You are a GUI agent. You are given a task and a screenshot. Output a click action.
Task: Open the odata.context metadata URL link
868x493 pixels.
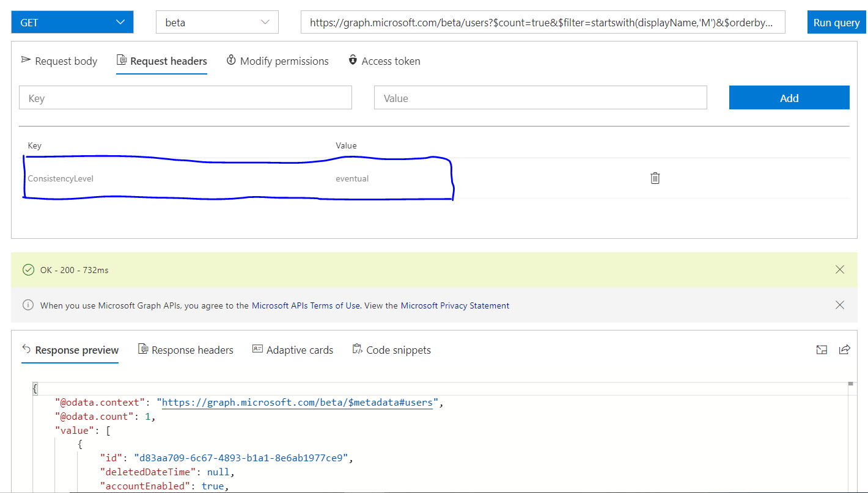point(298,403)
